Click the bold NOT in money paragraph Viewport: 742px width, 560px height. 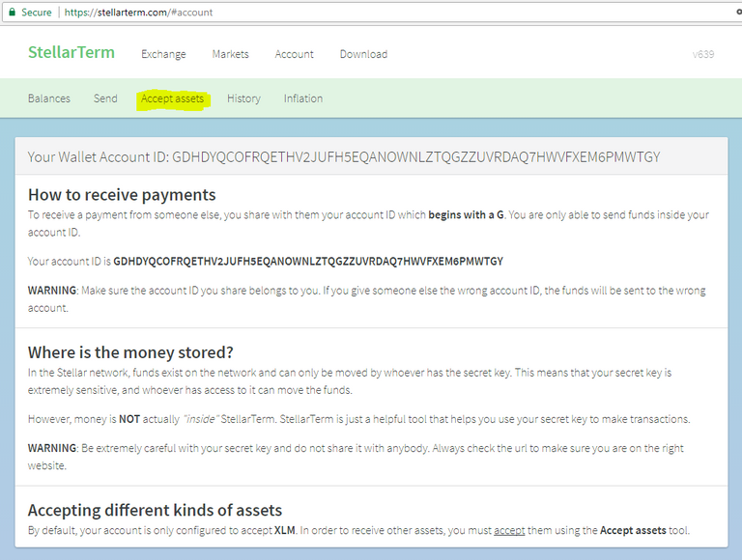click(129, 420)
